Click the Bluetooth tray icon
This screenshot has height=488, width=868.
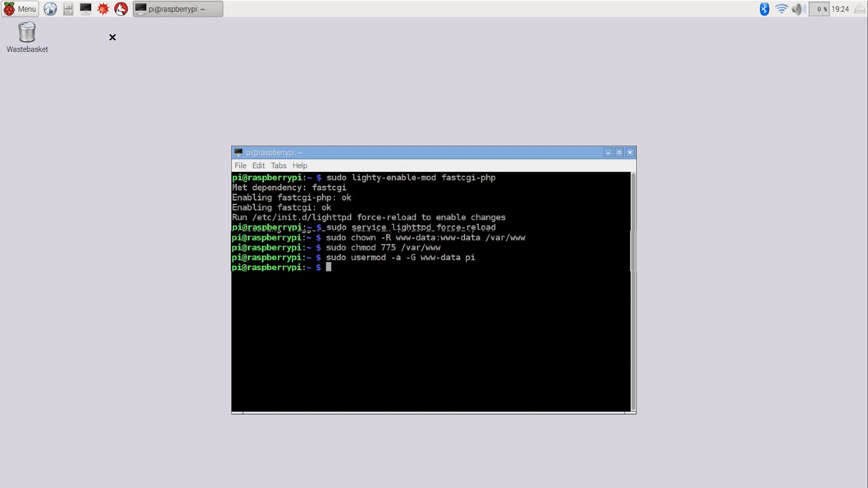(x=764, y=9)
